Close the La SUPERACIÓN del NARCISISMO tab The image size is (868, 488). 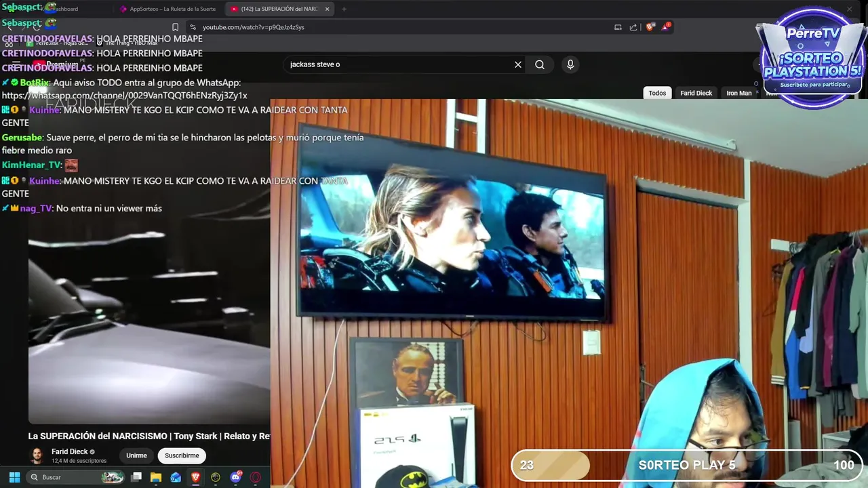click(x=327, y=9)
